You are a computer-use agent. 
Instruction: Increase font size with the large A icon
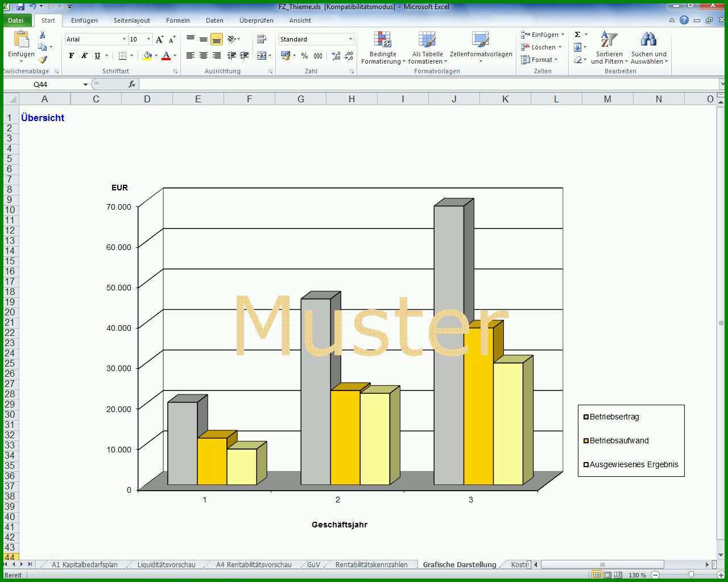(x=159, y=39)
